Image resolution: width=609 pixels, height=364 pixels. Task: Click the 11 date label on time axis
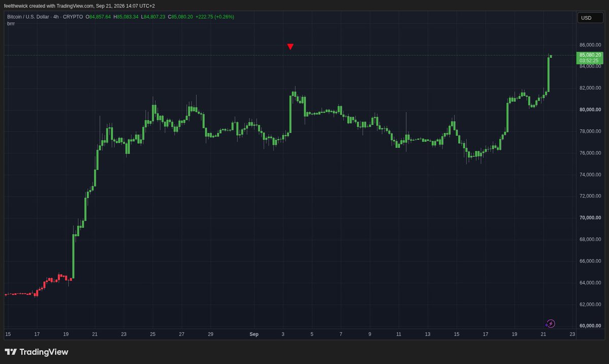(399, 334)
